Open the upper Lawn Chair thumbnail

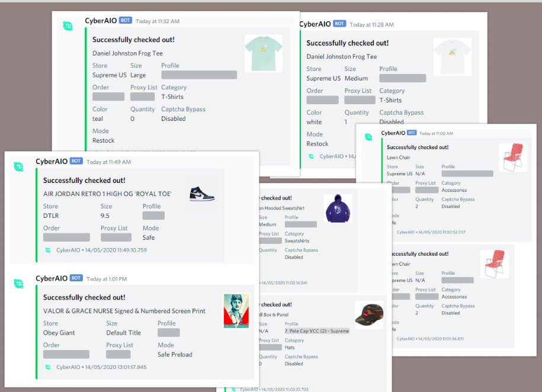pos(513,158)
